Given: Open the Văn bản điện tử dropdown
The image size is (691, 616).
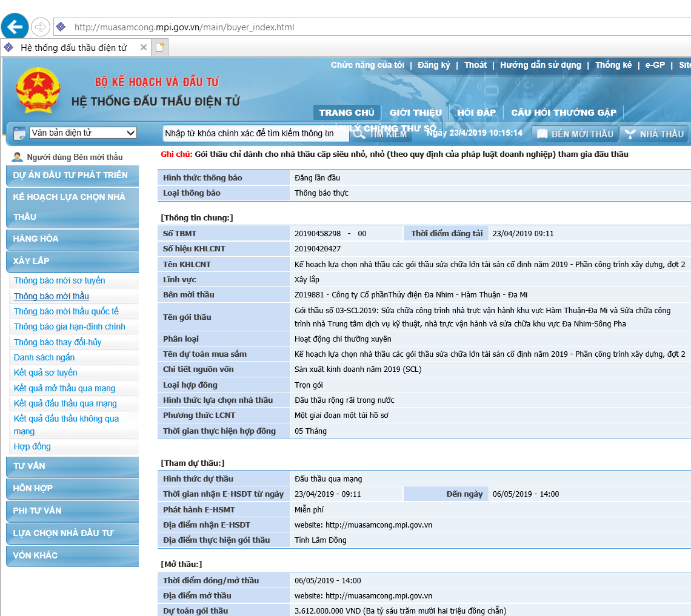Looking at the screenshot, I should 83,133.
